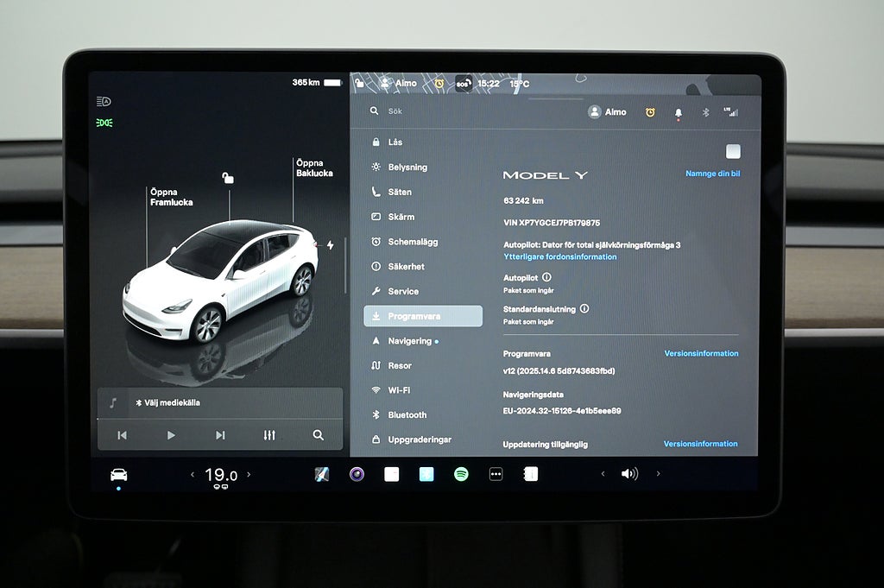Toggle the car lock icon above the vehicle
The height and width of the screenshot is (588, 884).
click(228, 178)
